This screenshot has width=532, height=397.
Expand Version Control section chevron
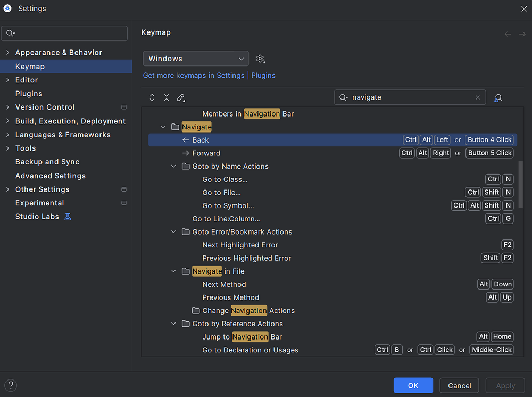coord(8,107)
